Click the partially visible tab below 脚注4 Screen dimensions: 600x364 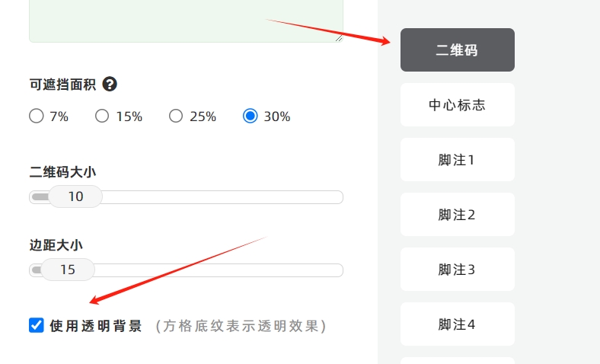pyautogui.click(x=458, y=361)
